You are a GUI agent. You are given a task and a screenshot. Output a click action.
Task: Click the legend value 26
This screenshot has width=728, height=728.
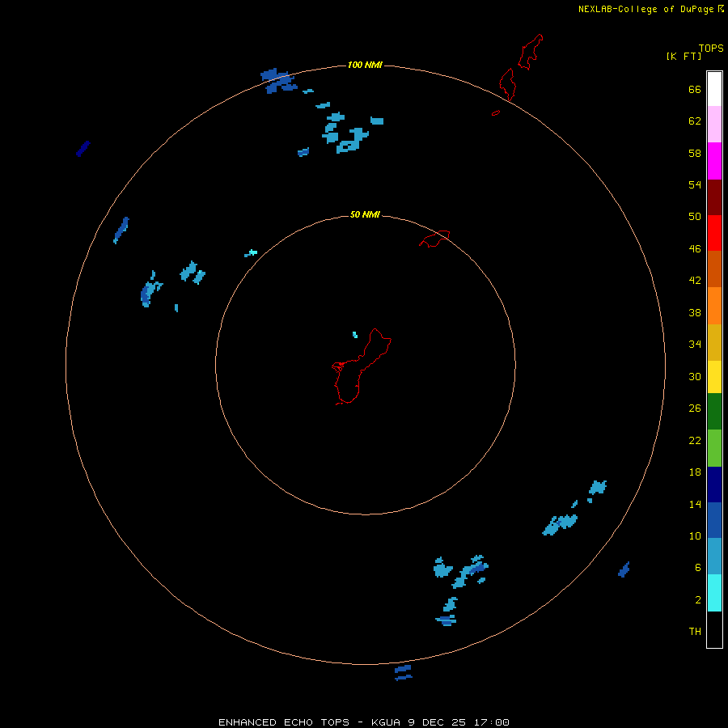[x=695, y=408]
